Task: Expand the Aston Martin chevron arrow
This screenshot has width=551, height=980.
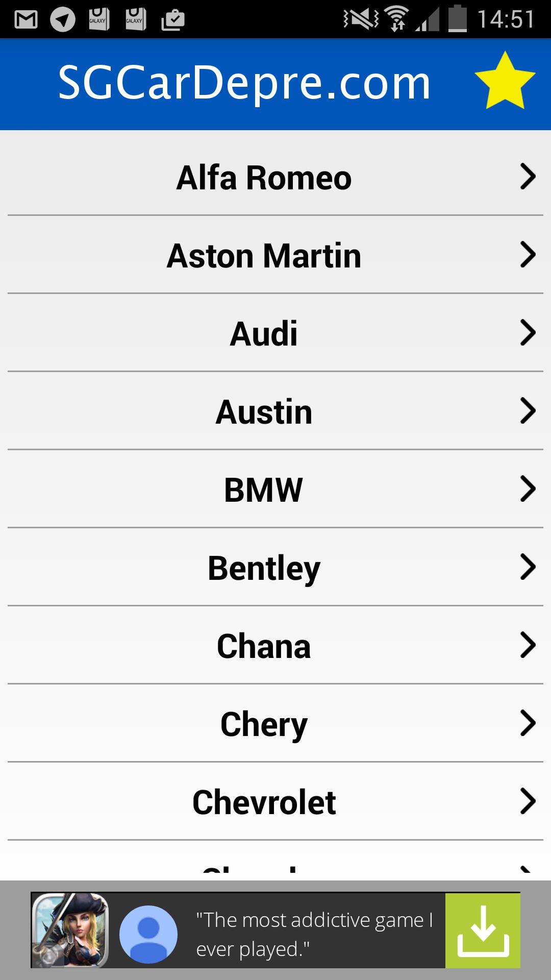Action: 528,255
